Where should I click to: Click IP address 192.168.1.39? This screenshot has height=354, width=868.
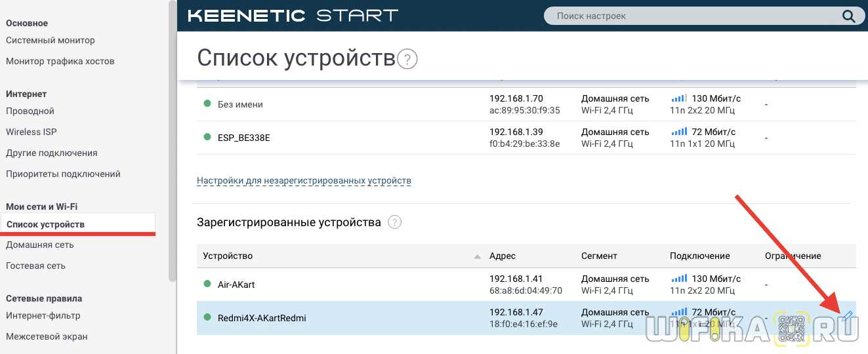[x=516, y=132]
